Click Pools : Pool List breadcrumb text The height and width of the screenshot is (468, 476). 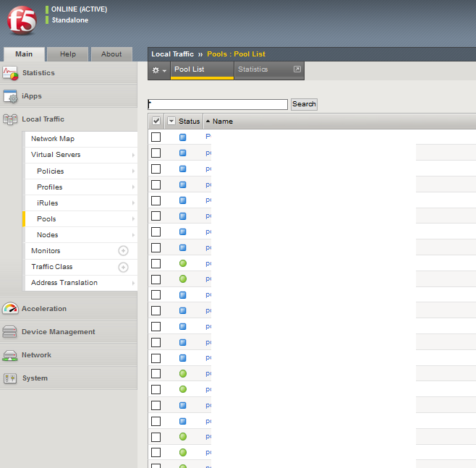(x=236, y=54)
